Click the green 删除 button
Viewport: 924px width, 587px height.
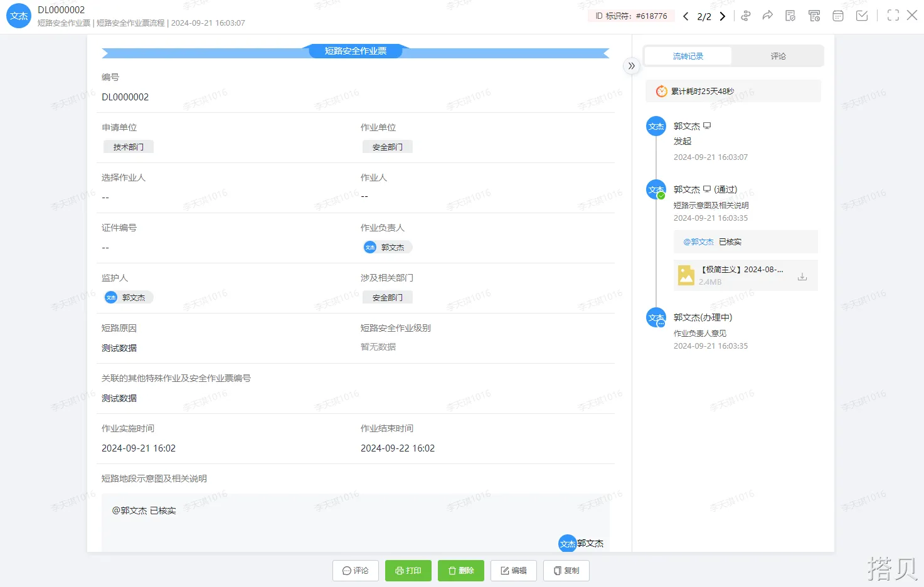click(460, 571)
